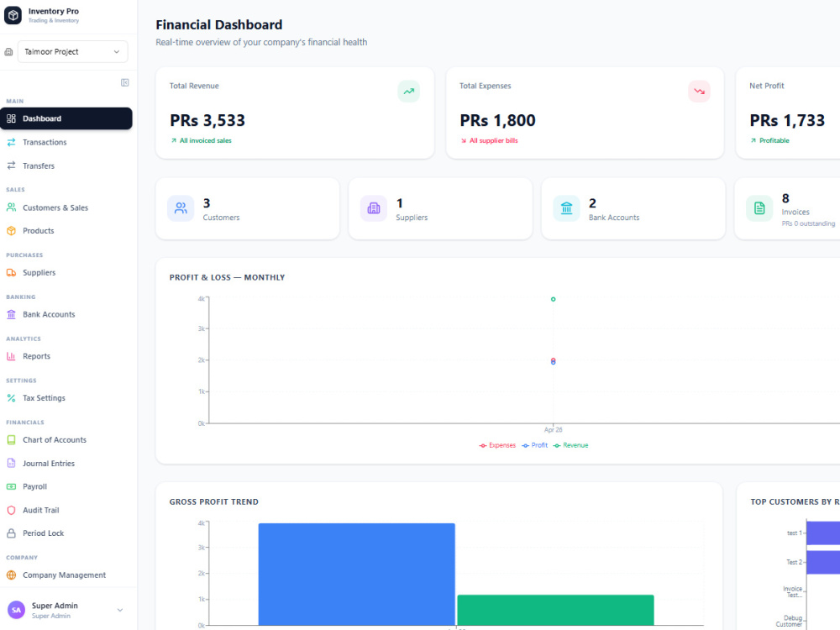Click the green Revenue data point for Apr 26
This screenshot has height=630, width=840.
[x=554, y=300]
